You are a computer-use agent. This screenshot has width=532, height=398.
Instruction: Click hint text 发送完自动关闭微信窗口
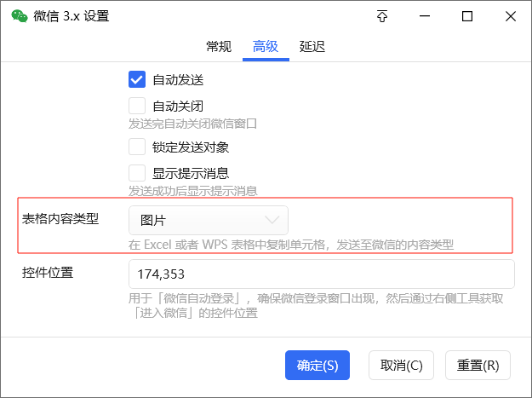[x=192, y=124]
